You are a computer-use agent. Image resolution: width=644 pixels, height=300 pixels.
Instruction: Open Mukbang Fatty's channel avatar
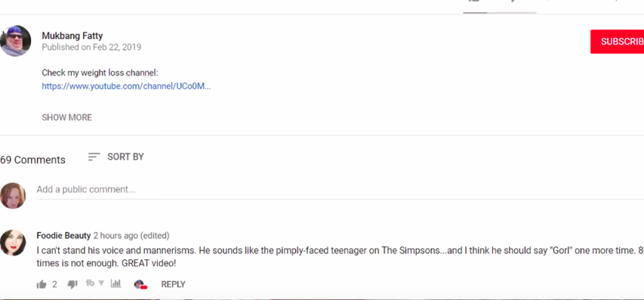(16, 41)
